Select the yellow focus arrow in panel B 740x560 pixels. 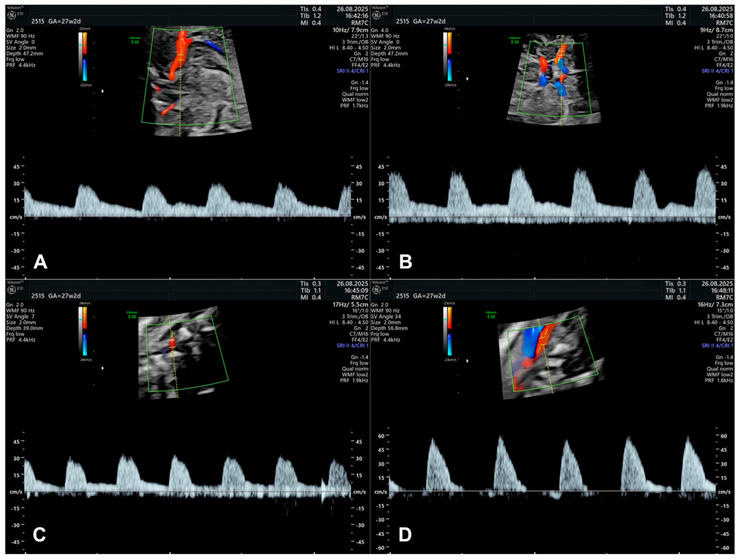point(467,79)
